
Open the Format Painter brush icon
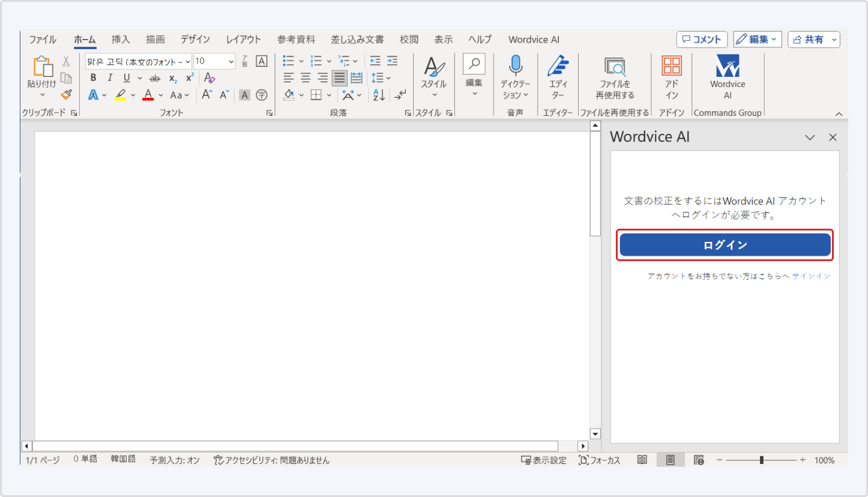[65, 95]
